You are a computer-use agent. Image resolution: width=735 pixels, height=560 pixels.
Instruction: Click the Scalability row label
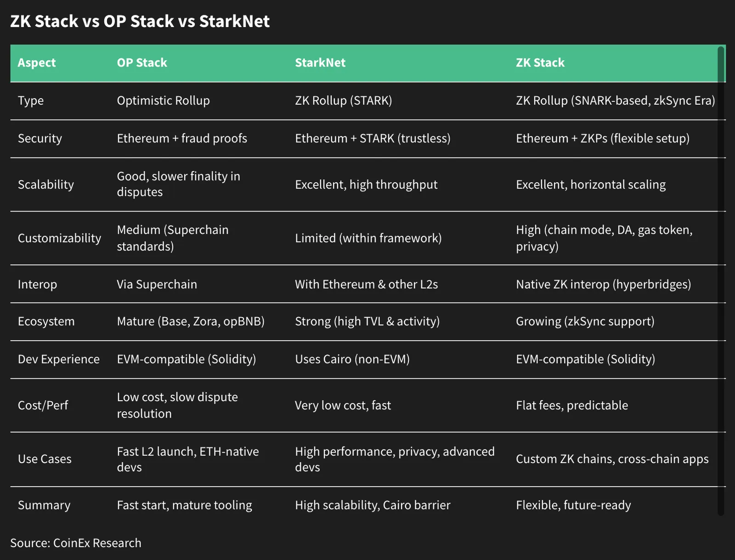(46, 185)
